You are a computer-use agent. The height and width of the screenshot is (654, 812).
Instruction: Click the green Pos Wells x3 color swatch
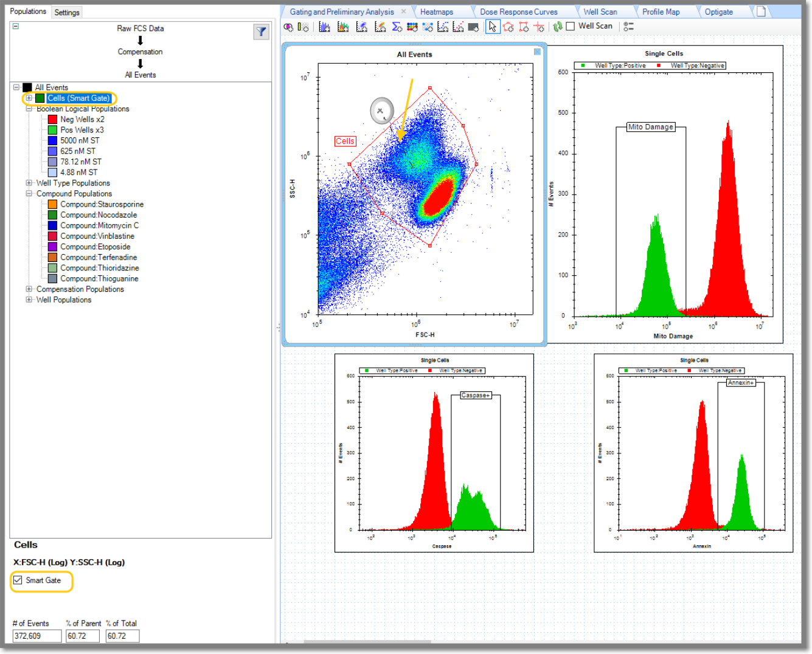(x=52, y=130)
